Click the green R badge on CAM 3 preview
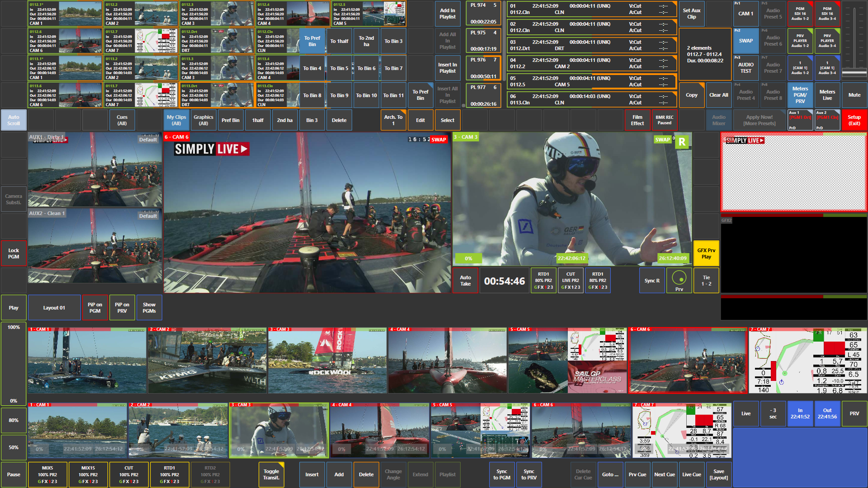This screenshot has width=868, height=488. click(x=682, y=142)
